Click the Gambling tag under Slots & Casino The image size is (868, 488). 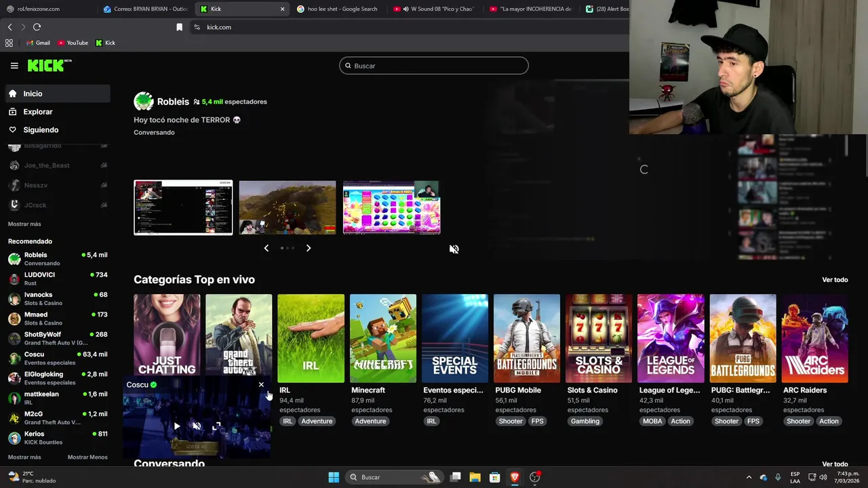pos(585,422)
